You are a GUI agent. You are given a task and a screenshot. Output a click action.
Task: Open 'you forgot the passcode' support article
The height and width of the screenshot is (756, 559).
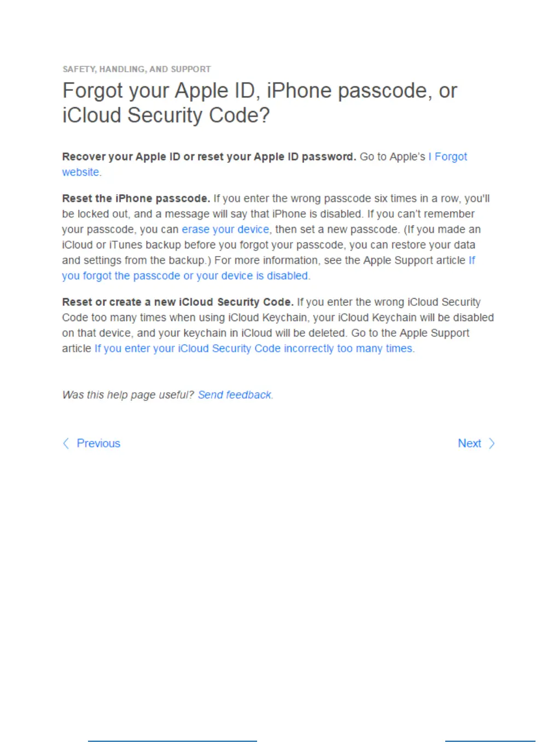[185, 276]
